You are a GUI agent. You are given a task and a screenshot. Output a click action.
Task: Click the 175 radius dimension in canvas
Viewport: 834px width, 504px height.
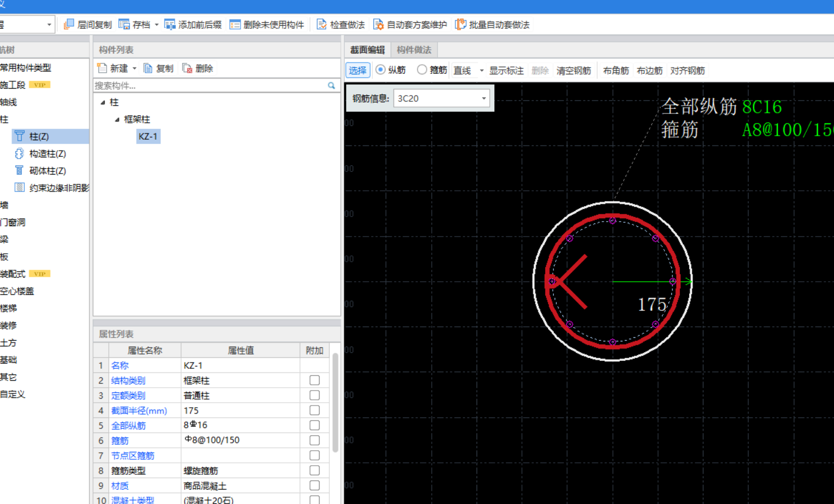[652, 304]
